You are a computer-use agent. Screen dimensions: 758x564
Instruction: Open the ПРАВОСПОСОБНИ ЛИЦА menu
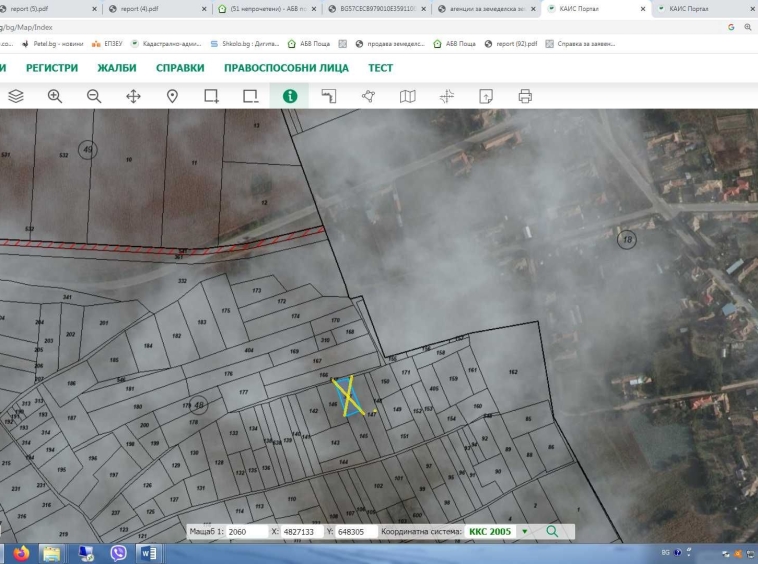tap(286, 68)
